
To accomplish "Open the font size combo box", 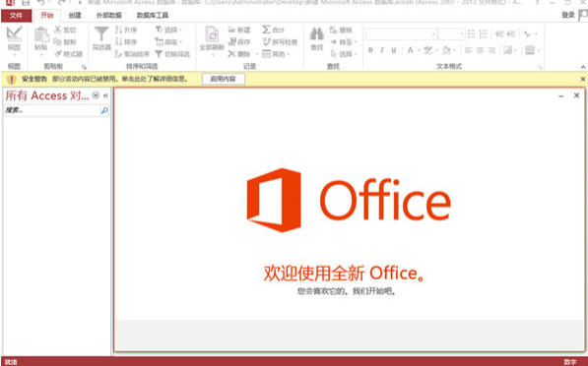I will pos(451,34).
